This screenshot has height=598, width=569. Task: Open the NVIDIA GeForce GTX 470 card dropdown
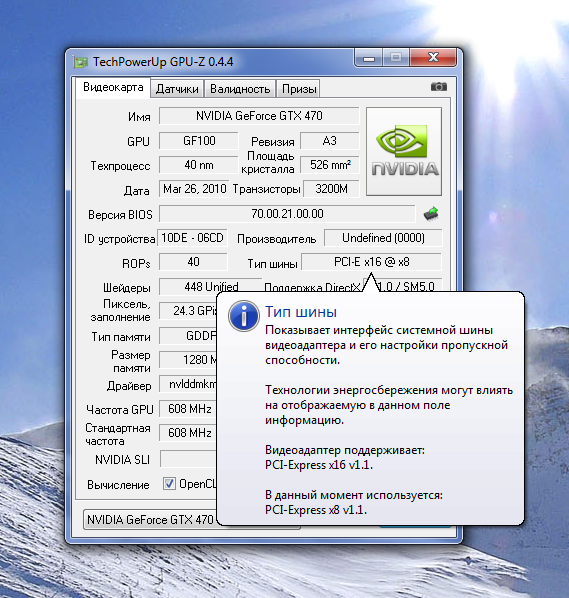[x=151, y=519]
